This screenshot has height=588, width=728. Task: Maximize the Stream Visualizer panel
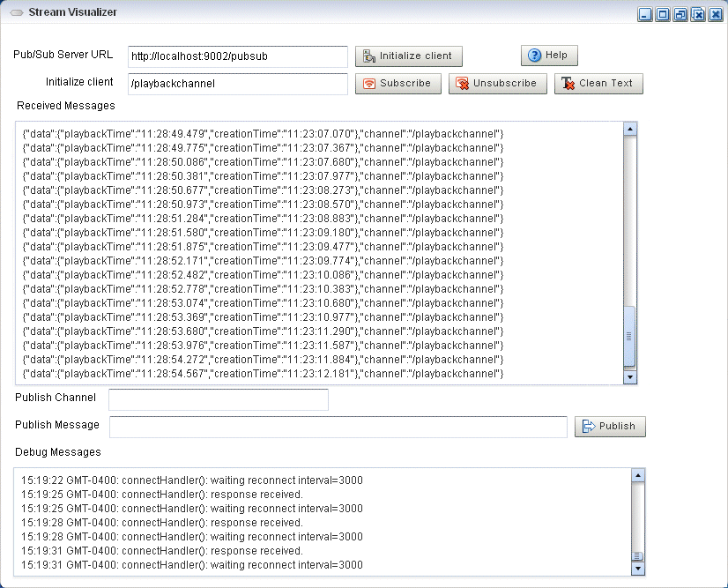pyautogui.click(x=663, y=15)
